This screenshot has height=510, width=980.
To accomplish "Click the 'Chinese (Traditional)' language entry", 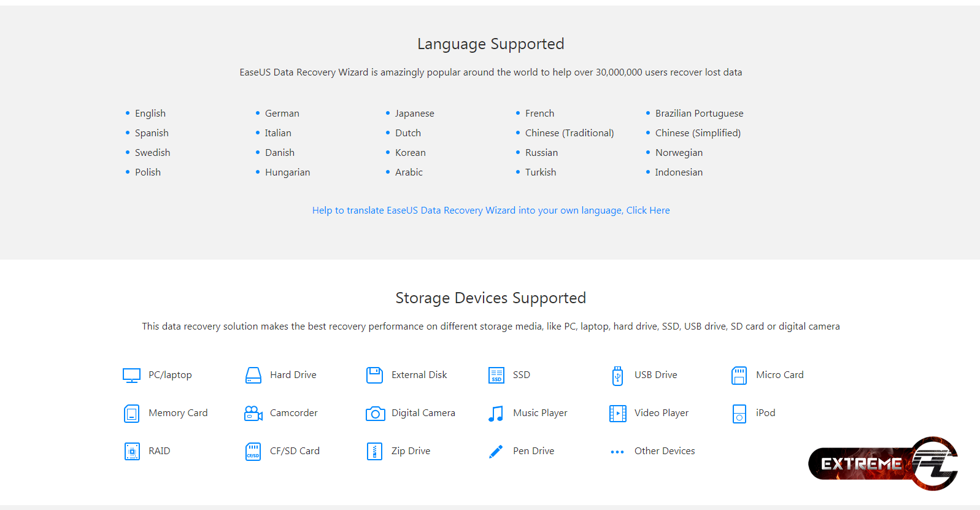I will [x=569, y=133].
